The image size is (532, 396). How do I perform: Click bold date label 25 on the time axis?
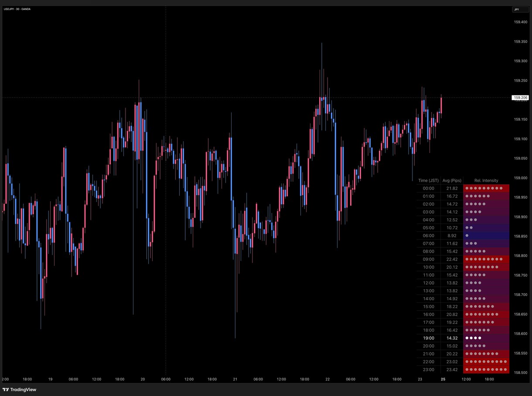tap(443, 379)
